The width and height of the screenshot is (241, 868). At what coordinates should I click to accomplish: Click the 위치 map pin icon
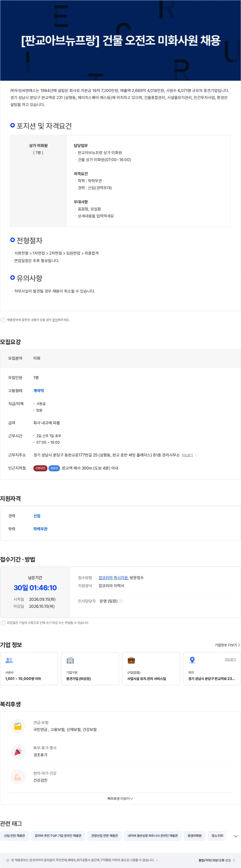tap(192, 660)
